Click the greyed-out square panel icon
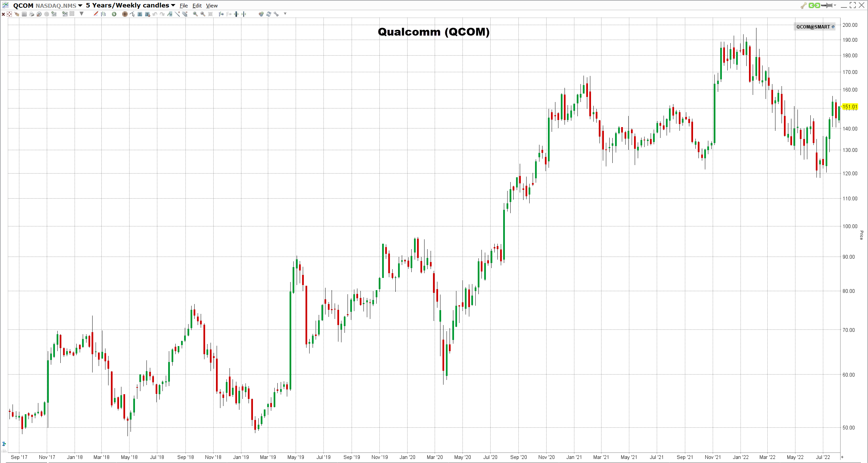Image resolution: width=868 pixels, height=463 pixels. (x=72, y=14)
